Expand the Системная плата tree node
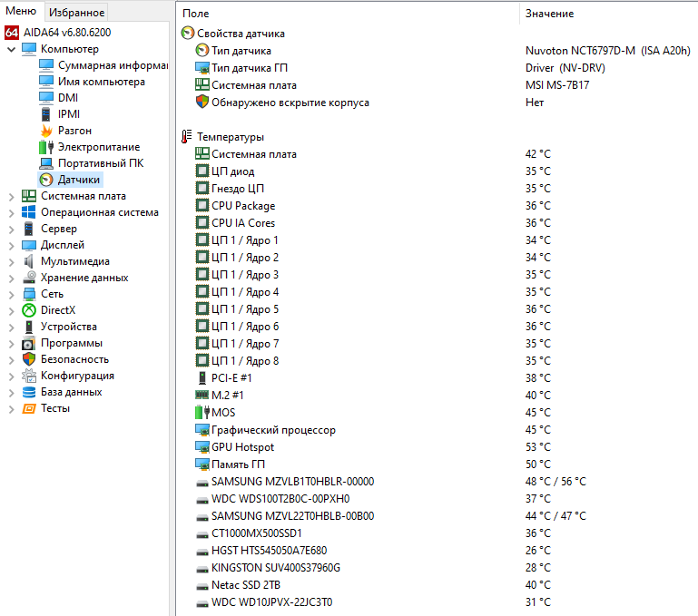 coord(11,196)
